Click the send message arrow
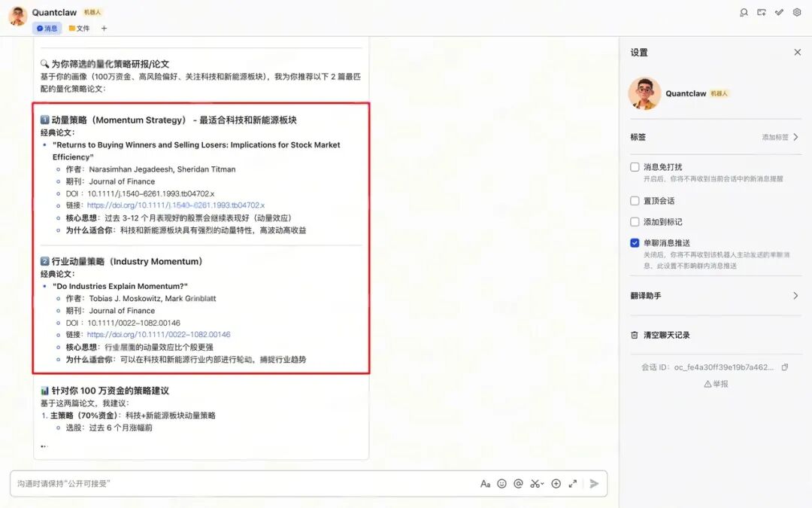Screen dimensions: 812x508 [x=594, y=484]
